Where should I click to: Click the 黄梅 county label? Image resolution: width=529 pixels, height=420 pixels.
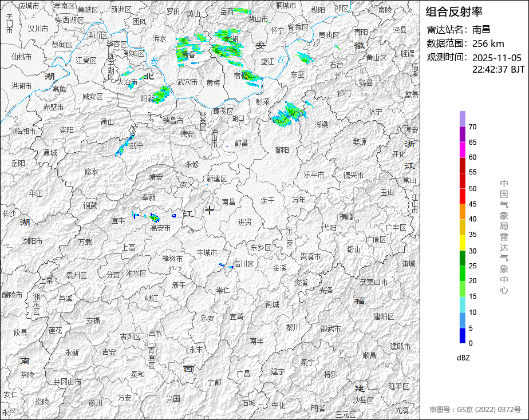[x=213, y=82]
